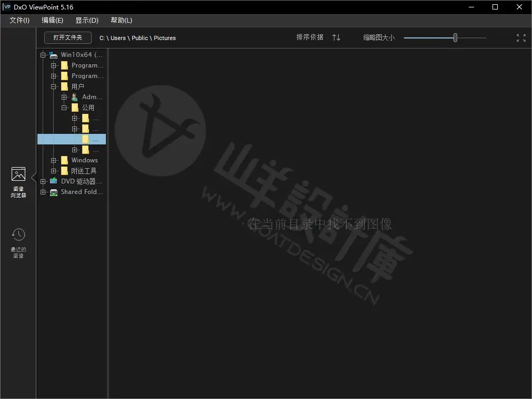Collapse the 用户 folder node

click(x=54, y=86)
